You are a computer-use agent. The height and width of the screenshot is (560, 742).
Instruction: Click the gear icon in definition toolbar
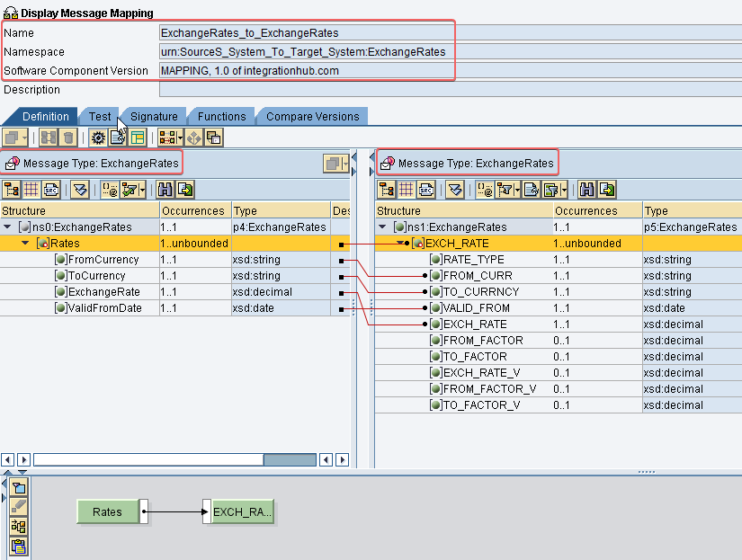(98, 138)
